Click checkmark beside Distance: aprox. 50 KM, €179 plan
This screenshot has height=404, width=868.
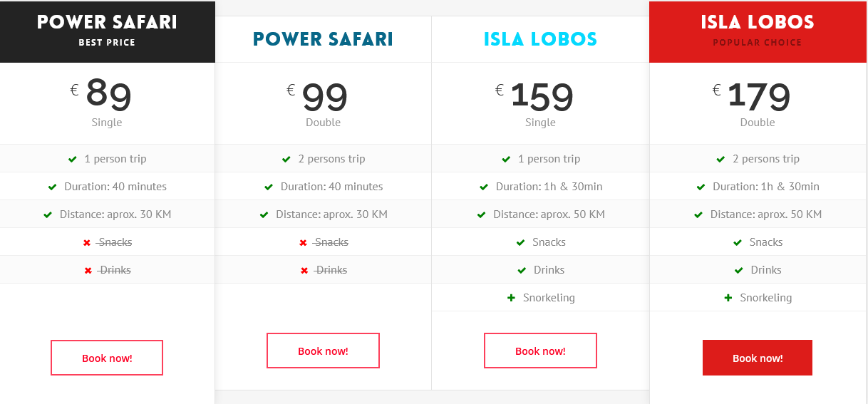[698, 215]
